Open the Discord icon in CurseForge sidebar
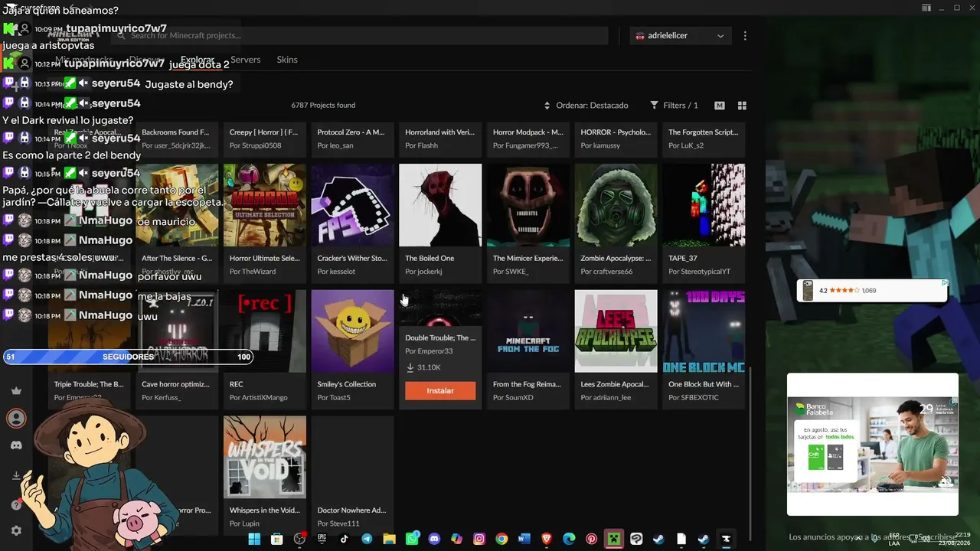Image resolution: width=980 pixels, height=551 pixels. click(16, 445)
